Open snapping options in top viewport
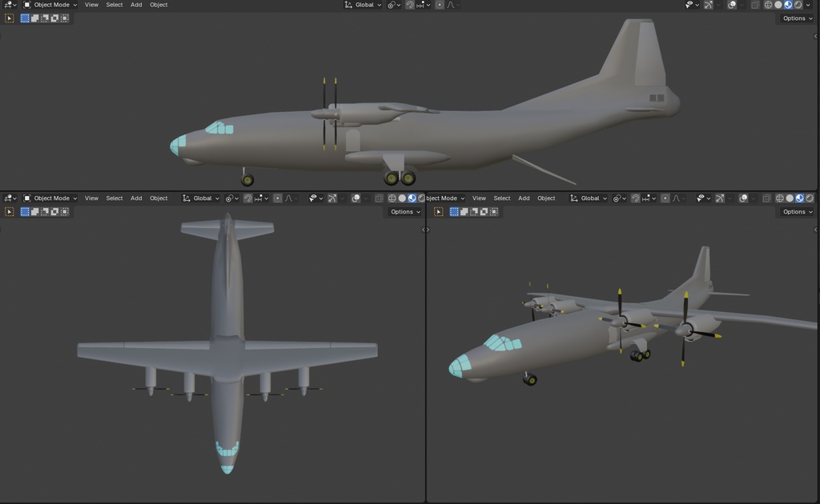Image resolution: width=820 pixels, height=504 pixels. point(423,5)
